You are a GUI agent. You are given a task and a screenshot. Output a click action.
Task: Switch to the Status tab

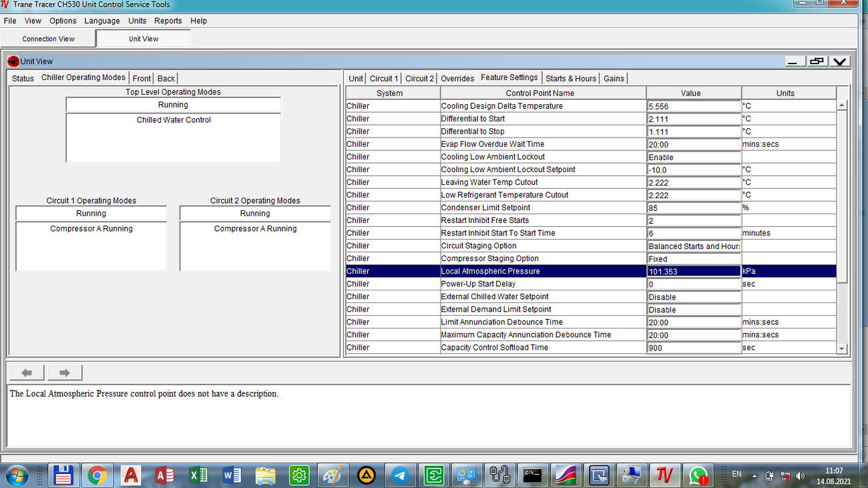(x=23, y=78)
